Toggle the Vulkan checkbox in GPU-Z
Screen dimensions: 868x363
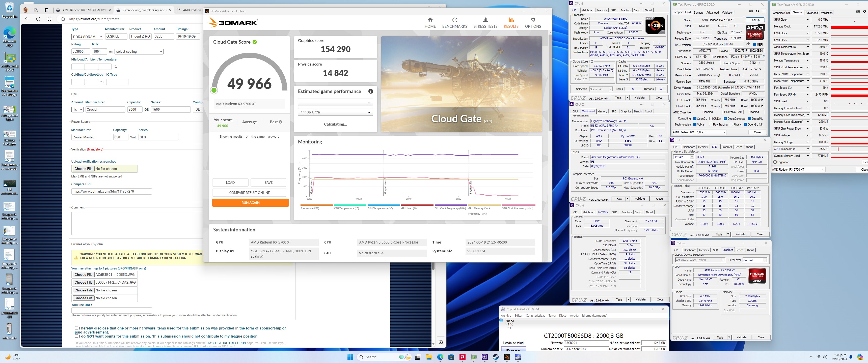point(695,124)
